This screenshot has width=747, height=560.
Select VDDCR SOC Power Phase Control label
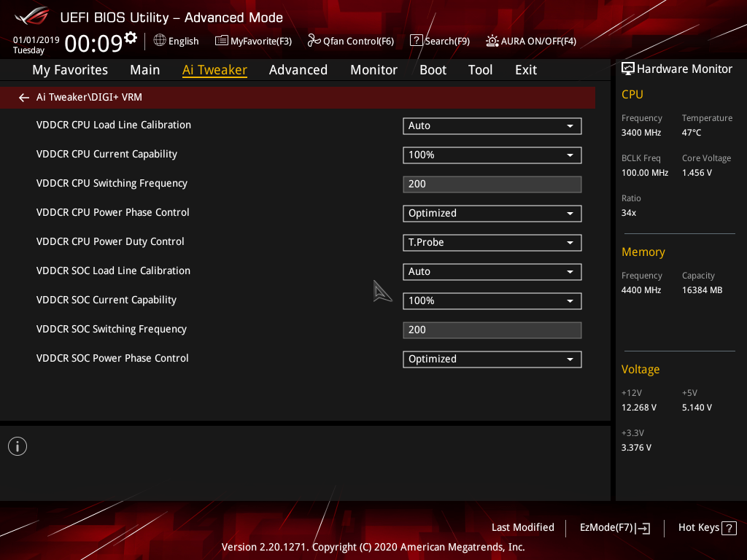(112, 359)
